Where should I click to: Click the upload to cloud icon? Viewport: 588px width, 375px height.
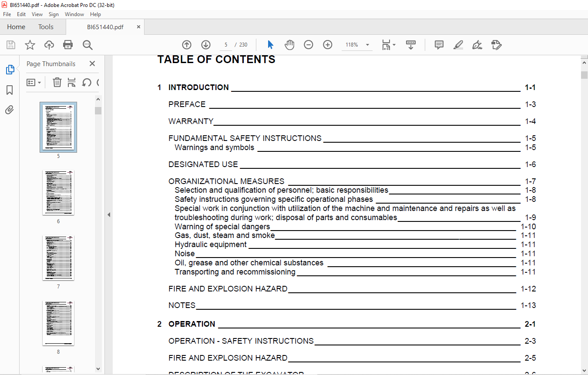49,45
